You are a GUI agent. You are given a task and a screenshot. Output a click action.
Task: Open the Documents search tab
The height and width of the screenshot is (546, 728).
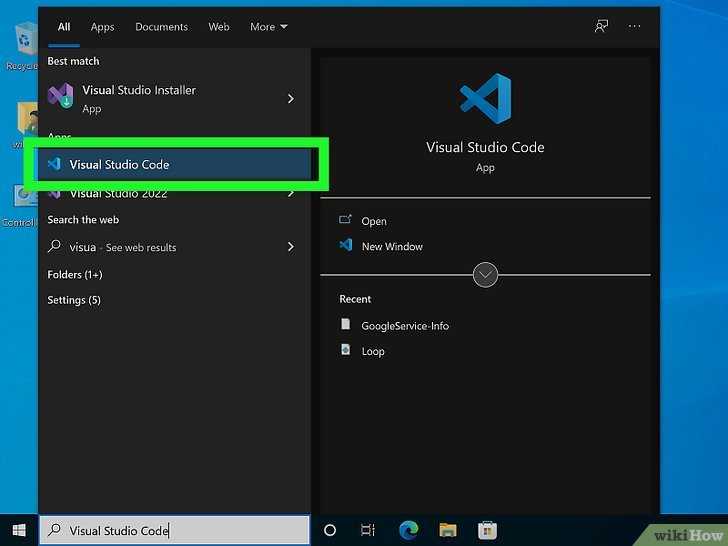(x=162, y=27)
